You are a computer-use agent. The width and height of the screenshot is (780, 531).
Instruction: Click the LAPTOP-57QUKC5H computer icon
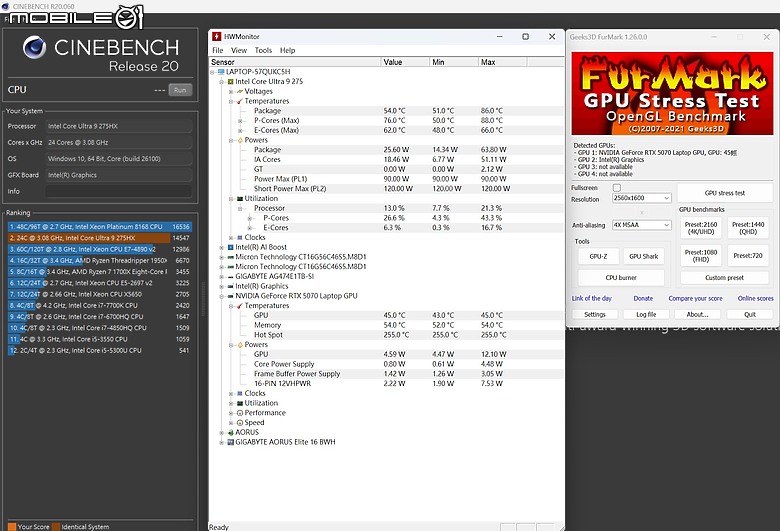tap(221, 72)
